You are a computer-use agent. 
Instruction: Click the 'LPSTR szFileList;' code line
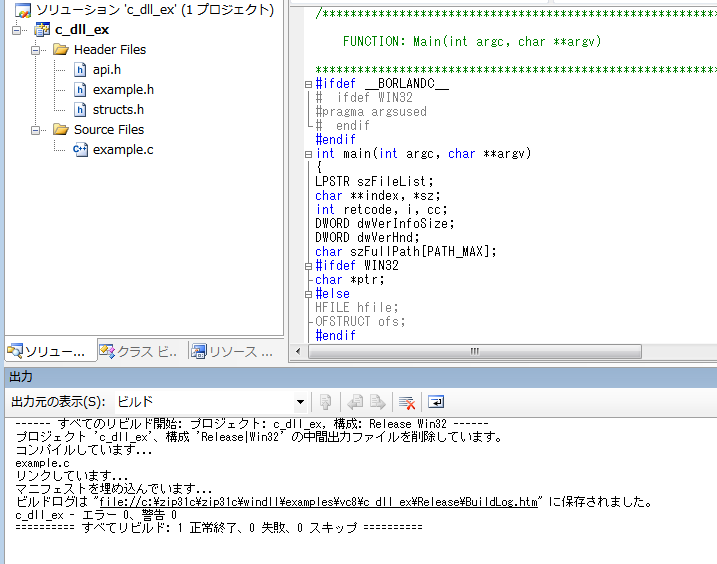click(x=374, y=182)
